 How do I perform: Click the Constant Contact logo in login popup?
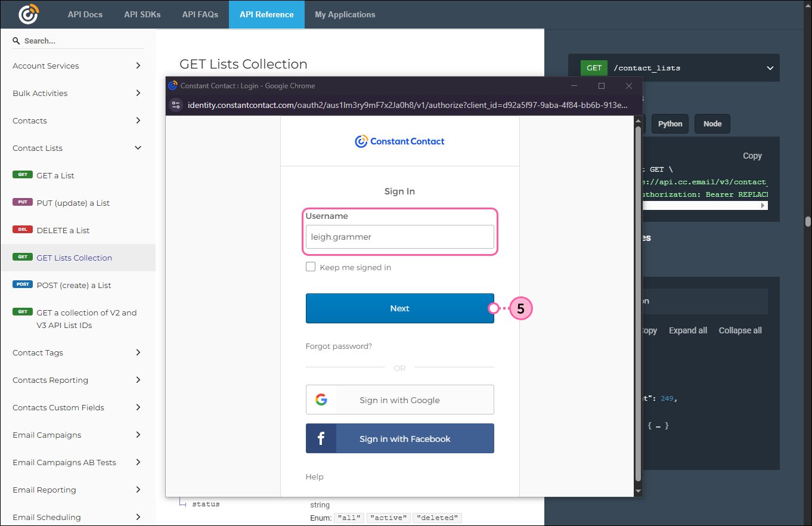pyautogui.click(x=399, y=141)
